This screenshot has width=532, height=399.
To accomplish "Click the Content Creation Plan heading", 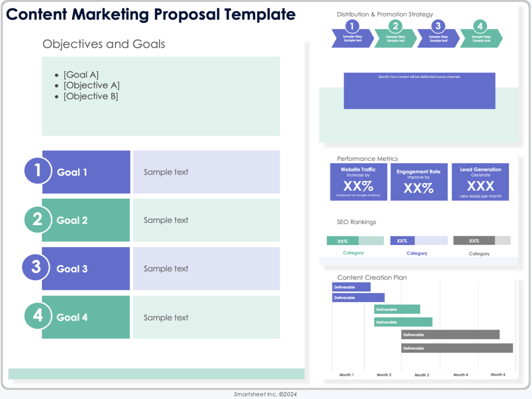I will [372, 278].
